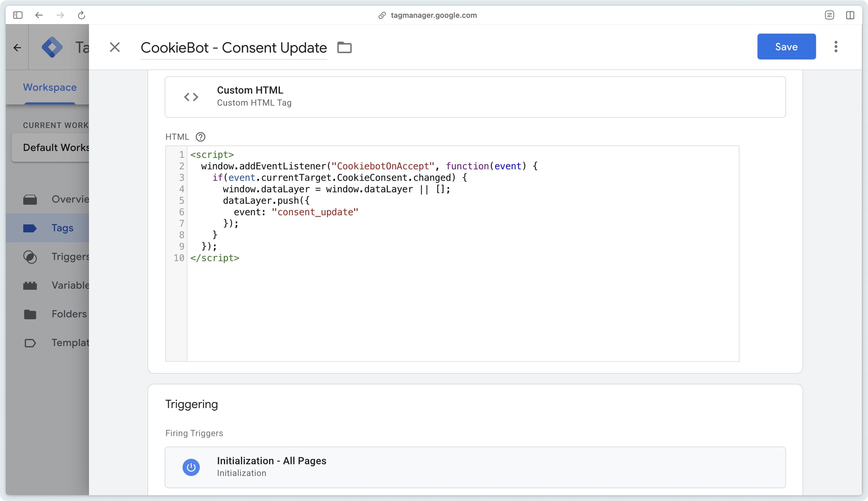Open the Default Workspace selector
868x501 pixels.
(50, 147)
